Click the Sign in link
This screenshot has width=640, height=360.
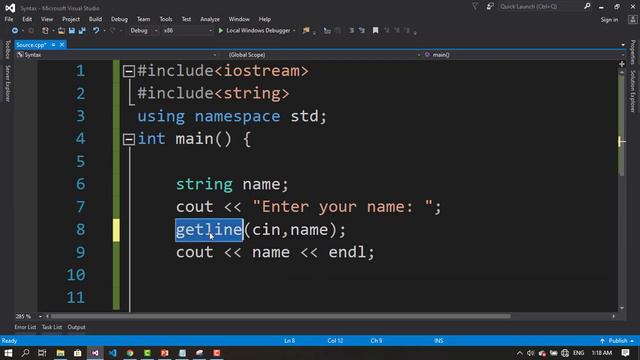(x=609, y=20)
